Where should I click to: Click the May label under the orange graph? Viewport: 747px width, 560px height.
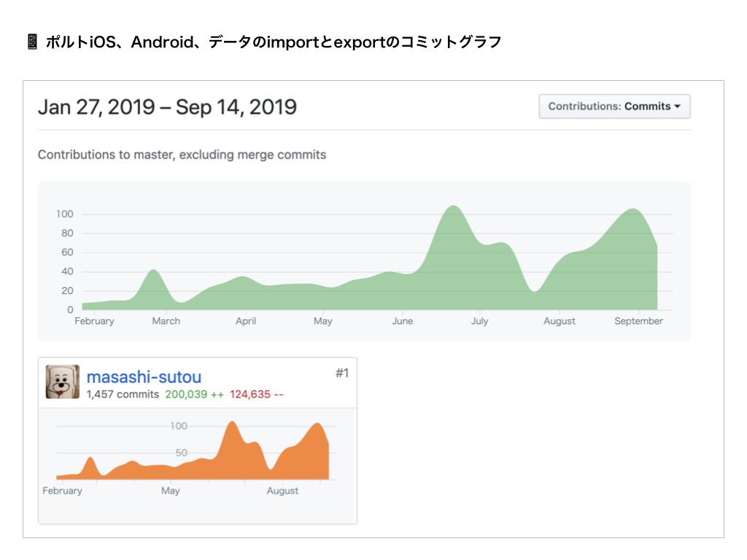coord(170,491)
